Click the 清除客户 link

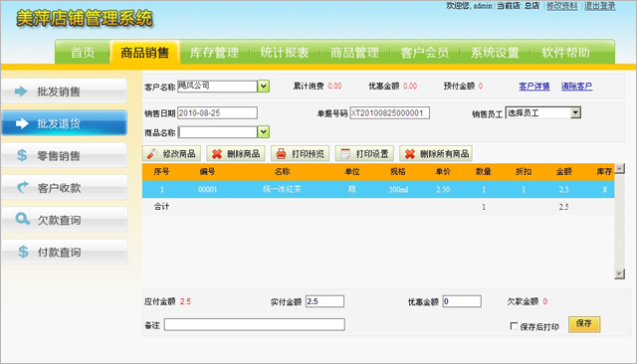(x=577, y=87)
